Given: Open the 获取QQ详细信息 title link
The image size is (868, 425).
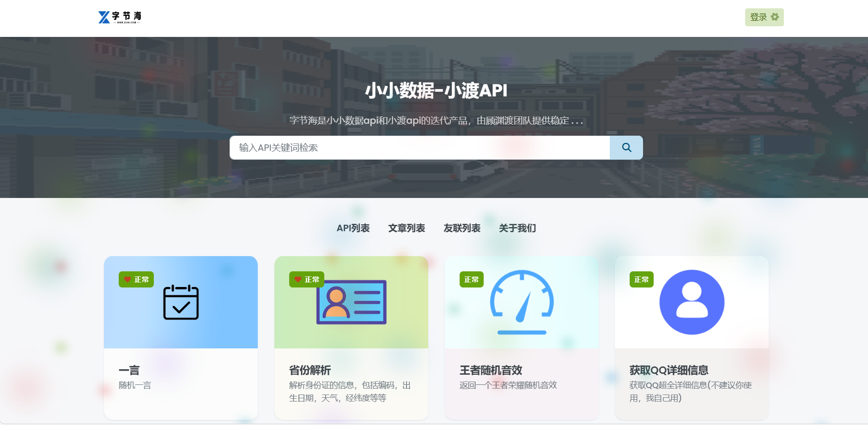Looking at the screenshot, I should point(668,370).
